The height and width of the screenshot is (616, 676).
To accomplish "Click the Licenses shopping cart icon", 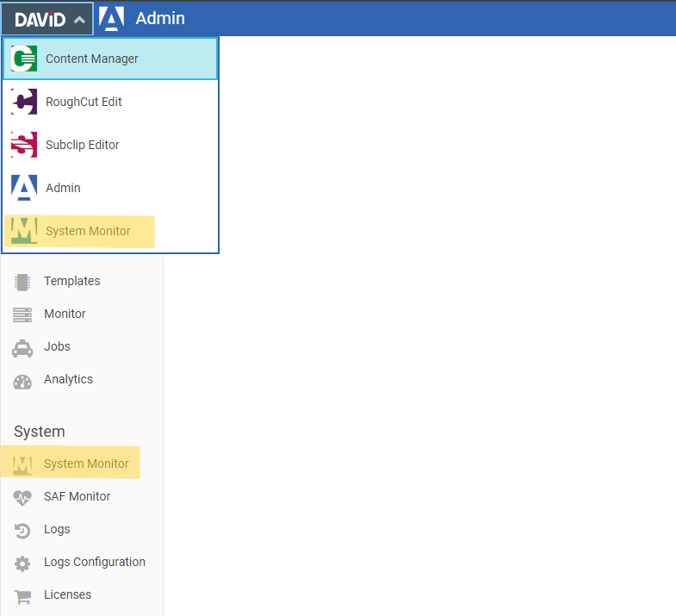I will click(22, 595).
